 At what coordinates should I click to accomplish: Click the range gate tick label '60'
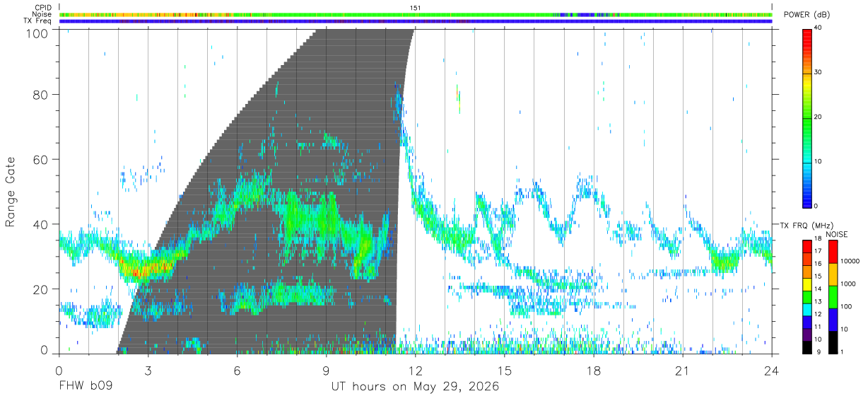40,160
